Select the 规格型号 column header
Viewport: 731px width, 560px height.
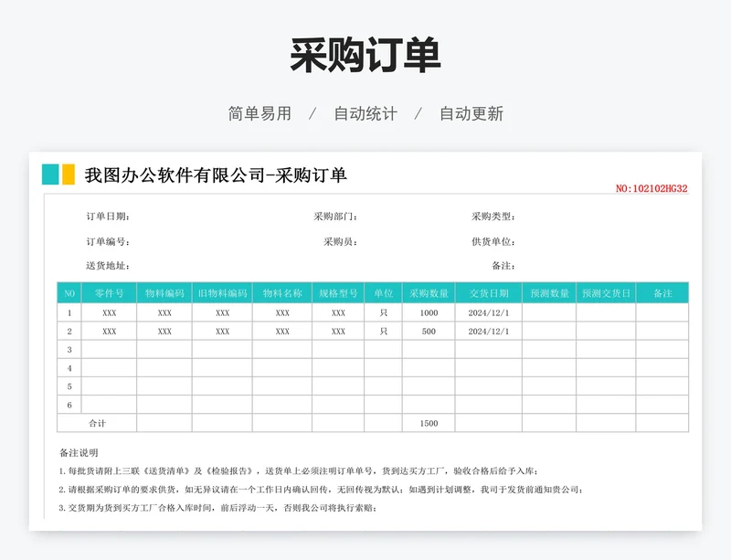click(x=338, y=293)
